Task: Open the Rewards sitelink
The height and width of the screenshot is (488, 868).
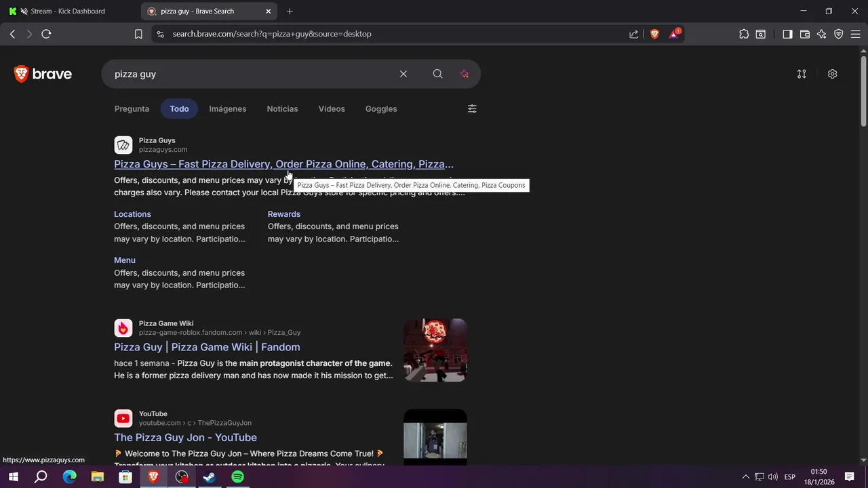Action: coord(283,214)
